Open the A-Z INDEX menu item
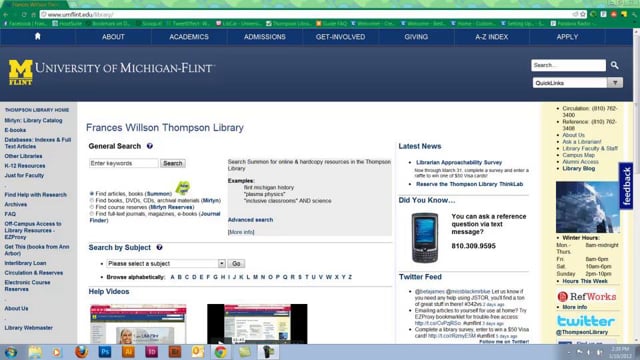640x360 pixels. pos(491,37)
